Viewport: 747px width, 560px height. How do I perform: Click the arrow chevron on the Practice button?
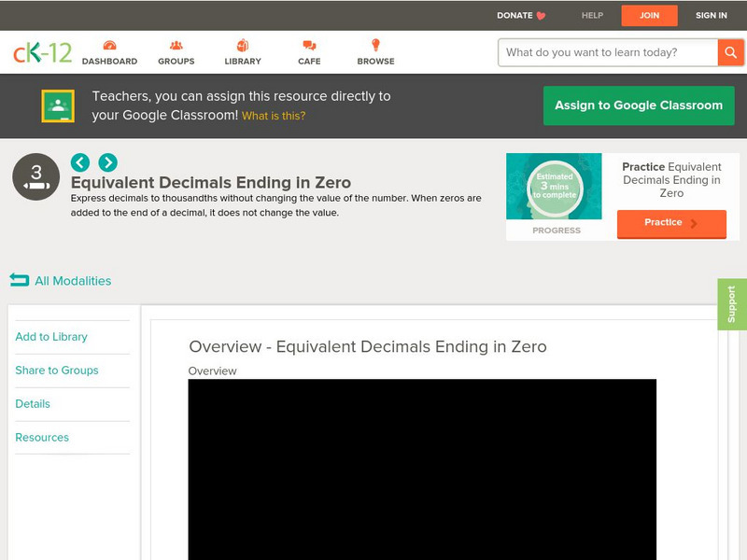693,223
